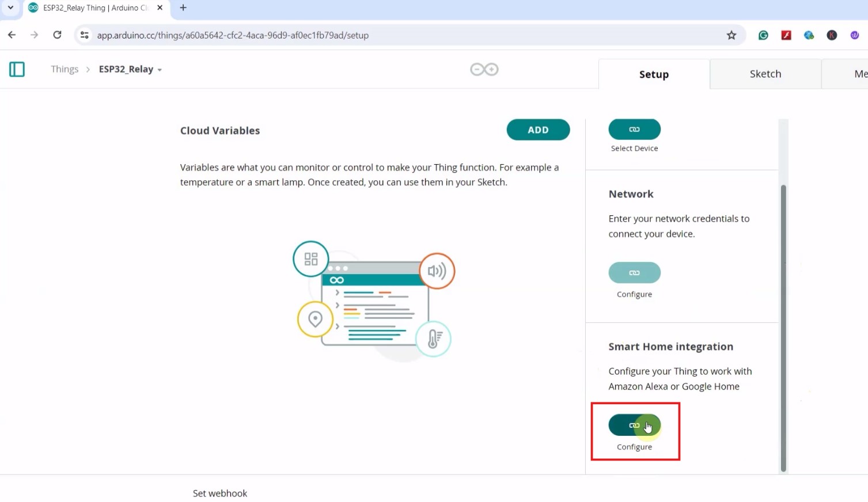
Task: Select the Setup tab
Action: click(654, 74)
